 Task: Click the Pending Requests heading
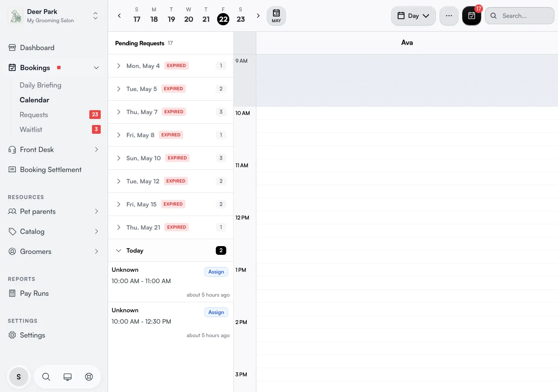point(139,43)
